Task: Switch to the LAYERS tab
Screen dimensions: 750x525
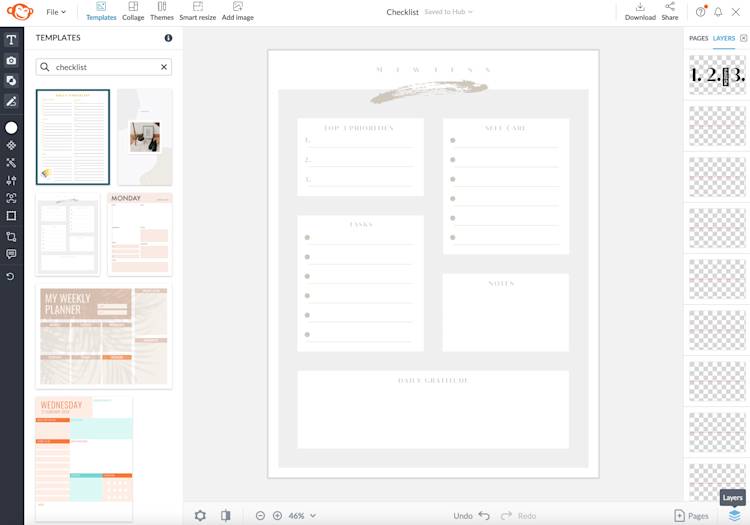Action: pos(724,38)
